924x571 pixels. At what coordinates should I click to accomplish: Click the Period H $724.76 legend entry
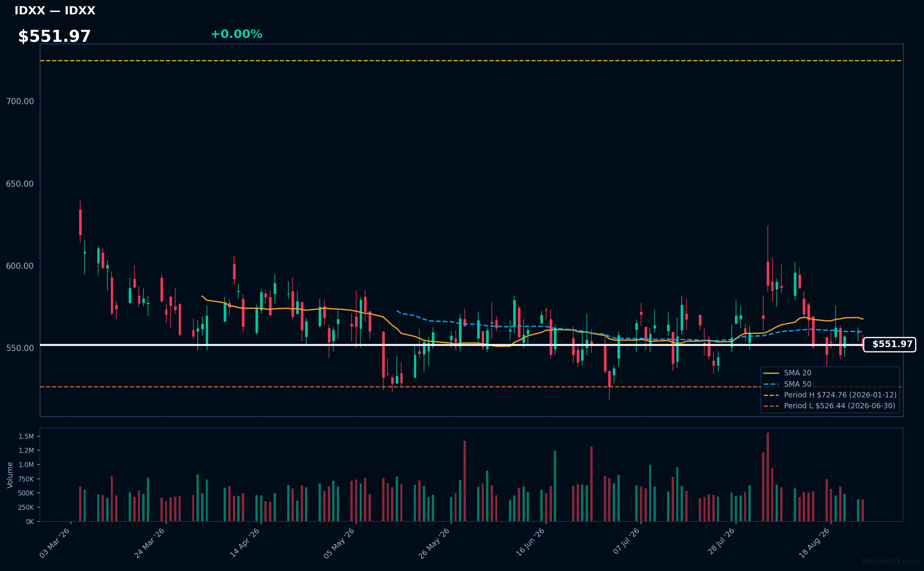click(830, 395)
